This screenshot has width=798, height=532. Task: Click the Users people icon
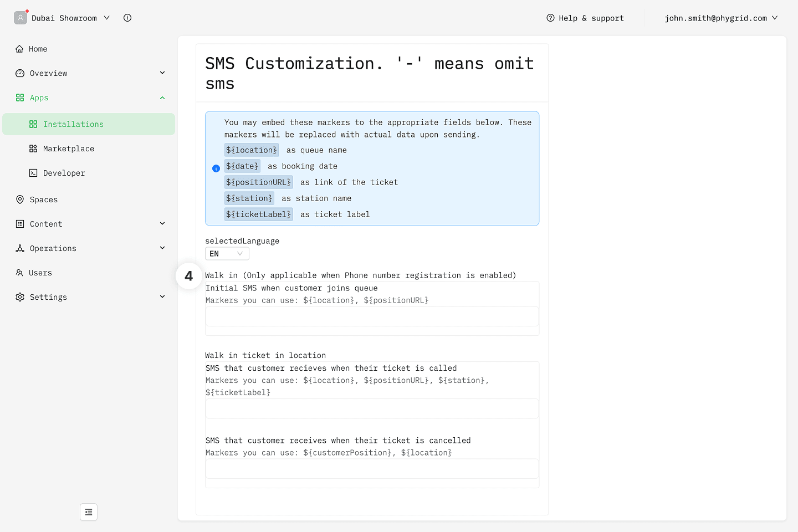[20, 273]
